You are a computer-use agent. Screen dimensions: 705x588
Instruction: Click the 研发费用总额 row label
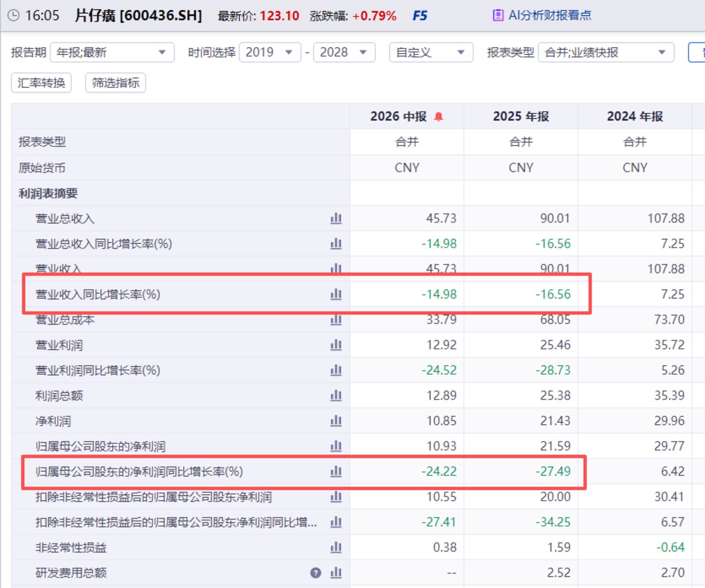[70, 573]
